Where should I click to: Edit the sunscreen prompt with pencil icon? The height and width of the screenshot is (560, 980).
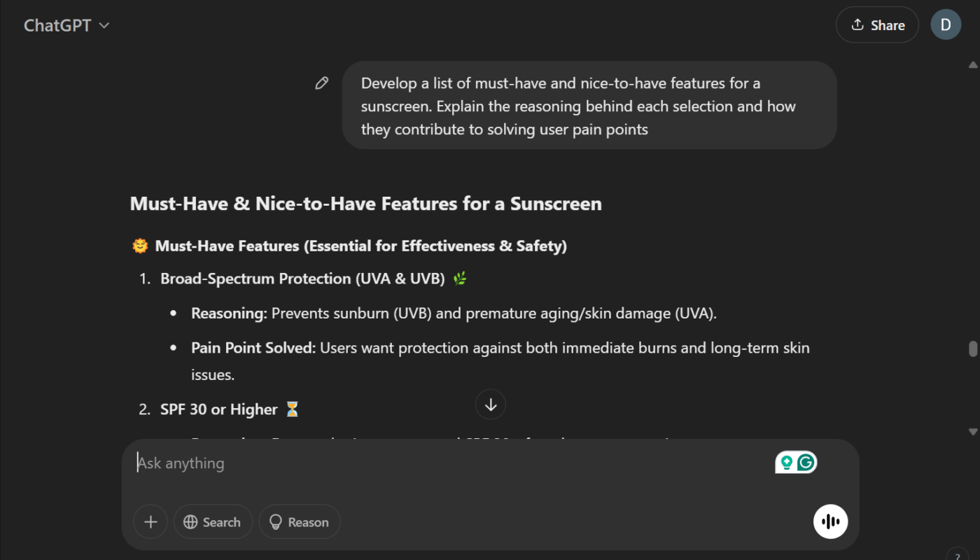(322, 84)
